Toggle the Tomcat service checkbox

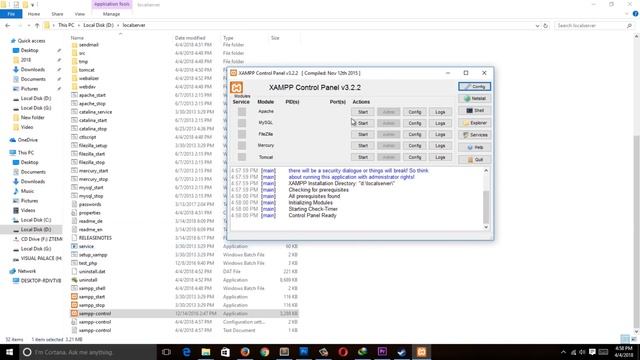(242, 157)
